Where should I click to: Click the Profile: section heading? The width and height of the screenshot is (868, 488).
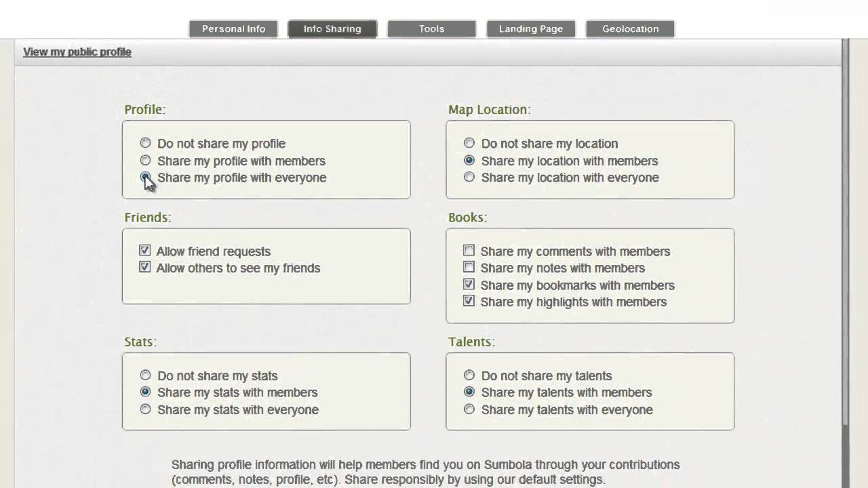(144, 109)
